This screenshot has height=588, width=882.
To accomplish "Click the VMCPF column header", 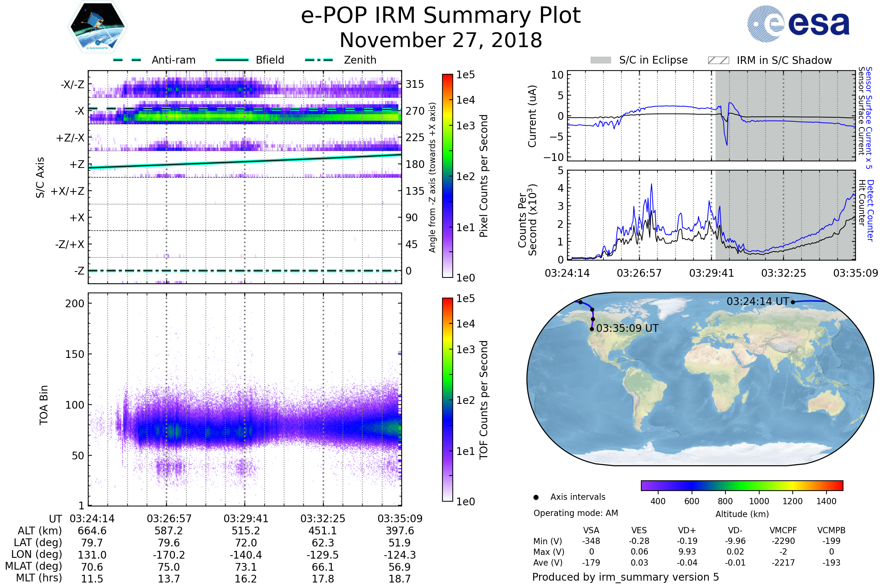I will pos(783,530).
